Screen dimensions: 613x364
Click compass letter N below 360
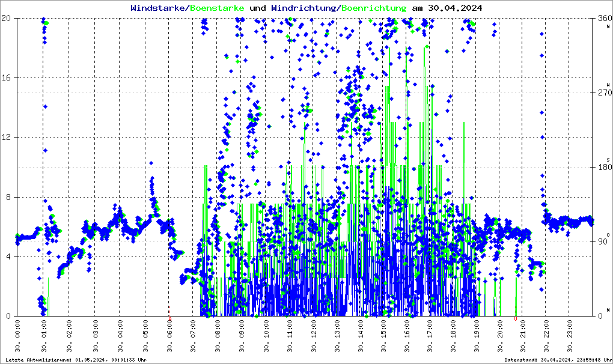tap(608, 26)
